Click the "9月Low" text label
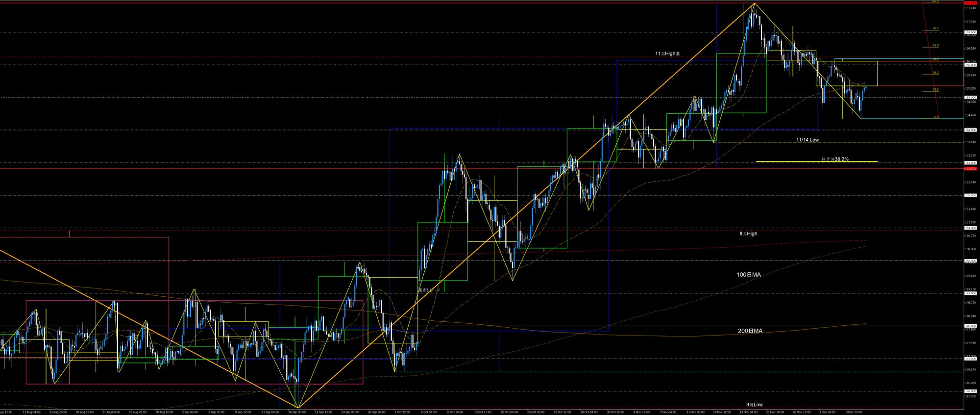 pos(754,405)
